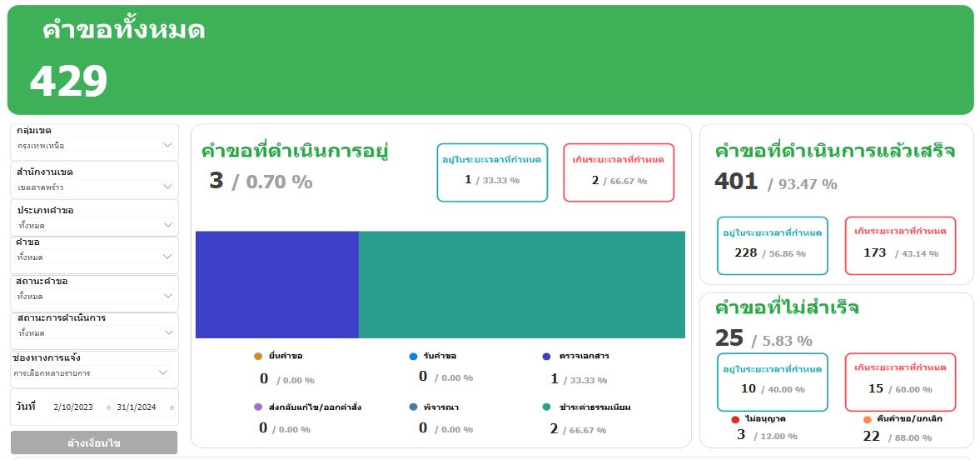
Task: Select the teal ชำระค่าธรรมเนียม legend marker
Action: pos(546,407)
